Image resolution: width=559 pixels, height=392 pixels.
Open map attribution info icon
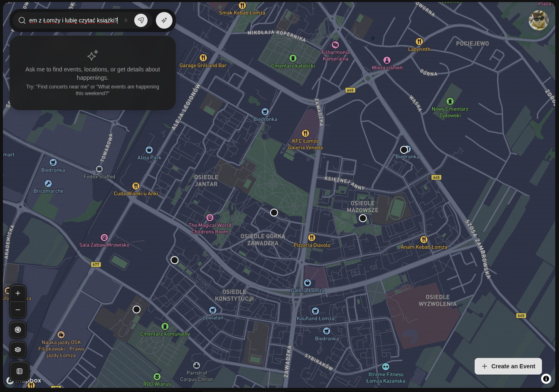click(x=546, y=379)
